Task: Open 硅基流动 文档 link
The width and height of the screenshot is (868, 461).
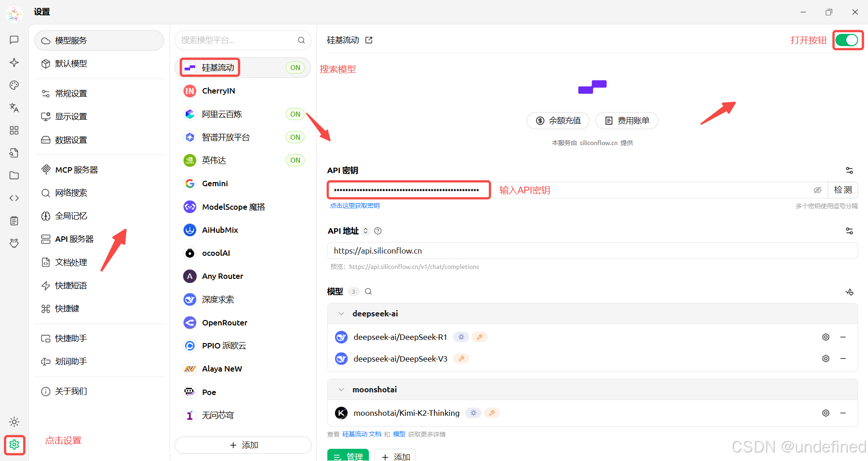Action: coord(362,434)
